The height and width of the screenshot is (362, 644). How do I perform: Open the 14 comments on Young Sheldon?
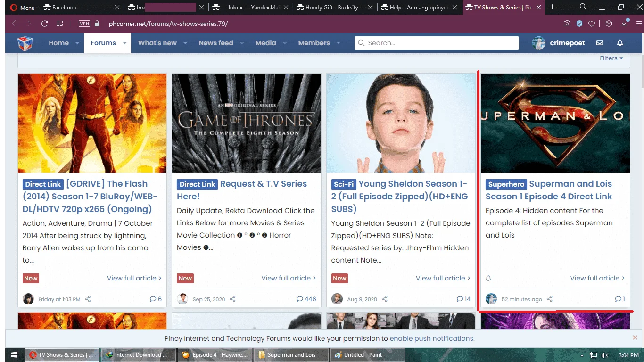pos(464,299)
